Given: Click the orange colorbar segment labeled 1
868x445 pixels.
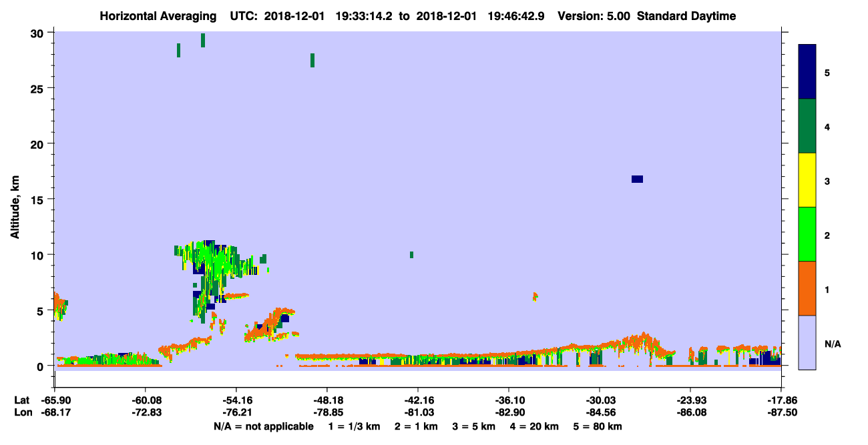Looking at the screenshot, I should tap(807, 288).
